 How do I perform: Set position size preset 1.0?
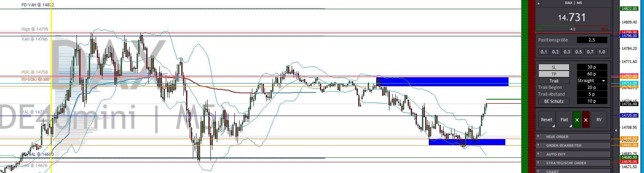pyautogui.click(x=602, y=52)
